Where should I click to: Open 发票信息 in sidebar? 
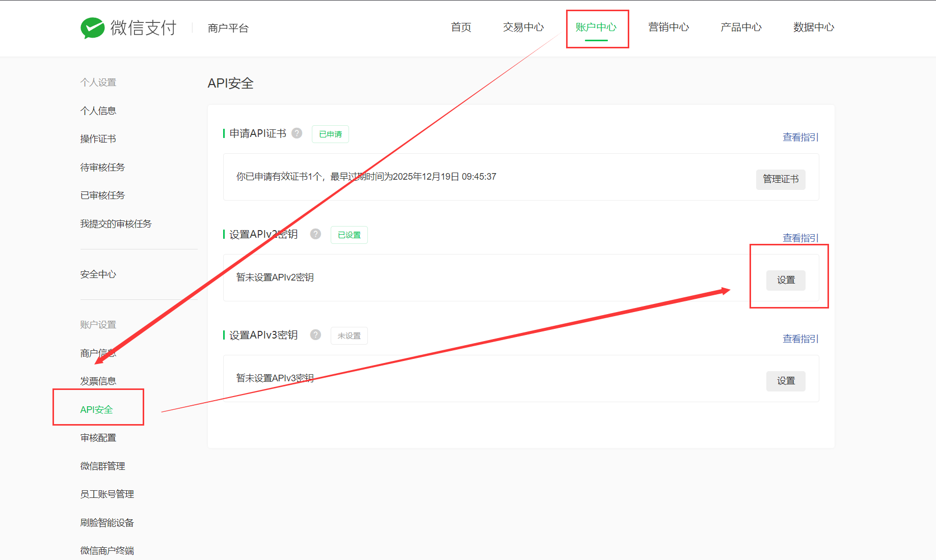tap(98, 381)
